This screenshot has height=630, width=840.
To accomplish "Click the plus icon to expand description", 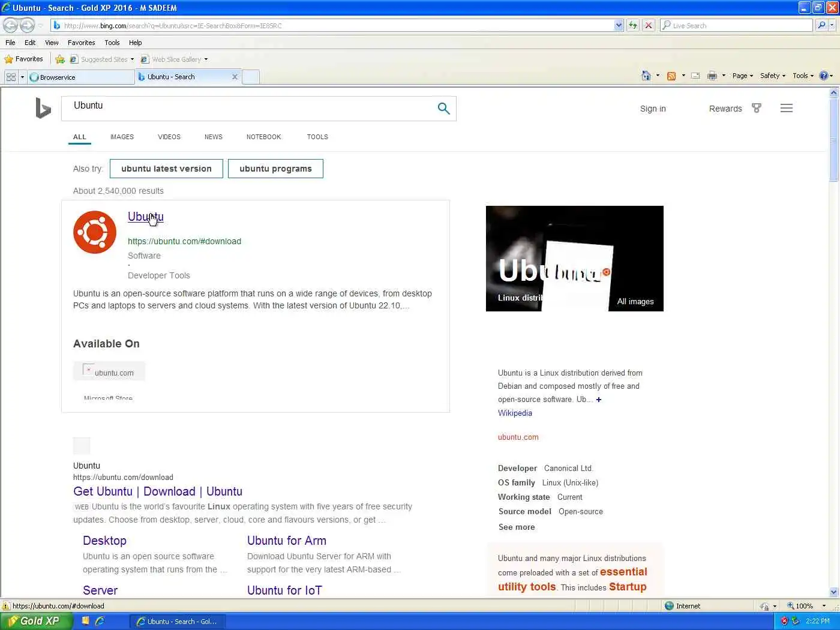I will coord(599,400).
